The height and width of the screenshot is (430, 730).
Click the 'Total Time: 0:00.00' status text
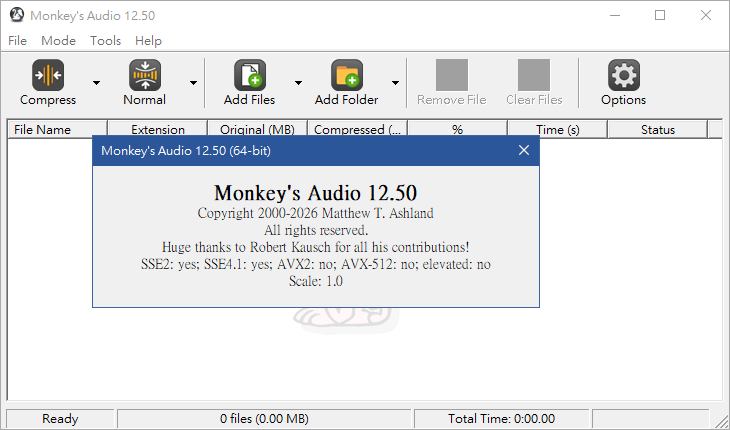pos(501,419)
